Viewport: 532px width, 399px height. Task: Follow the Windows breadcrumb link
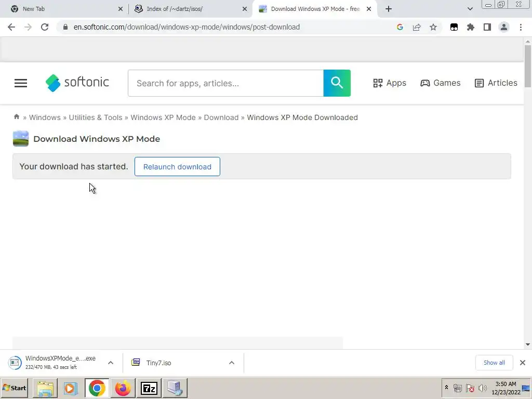(45, 117)
